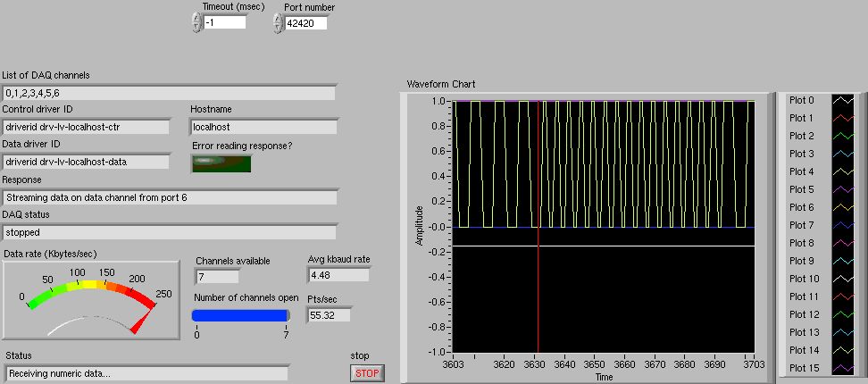
Task: Click the Plot 9 legend line swatch
Action: coord(842,261)
